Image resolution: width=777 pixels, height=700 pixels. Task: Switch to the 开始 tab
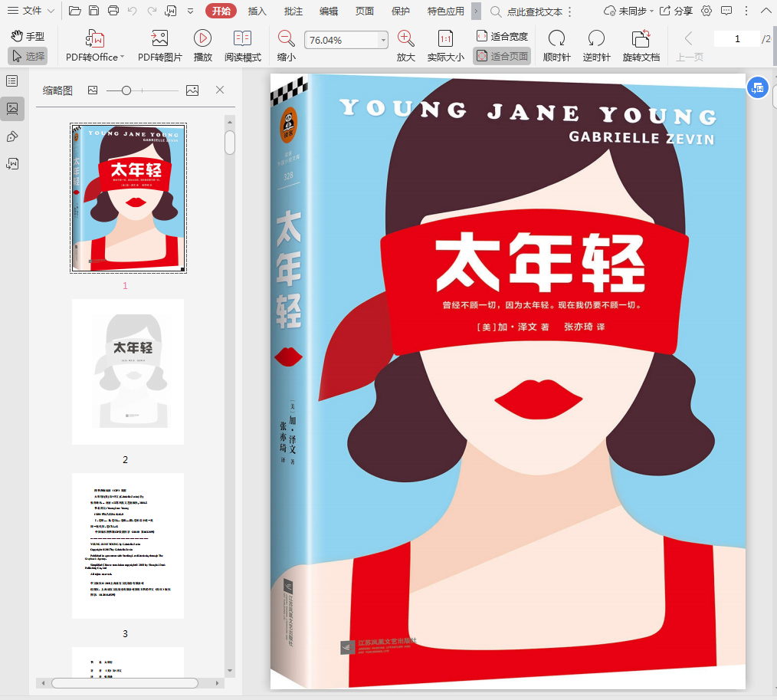point(221,11)
